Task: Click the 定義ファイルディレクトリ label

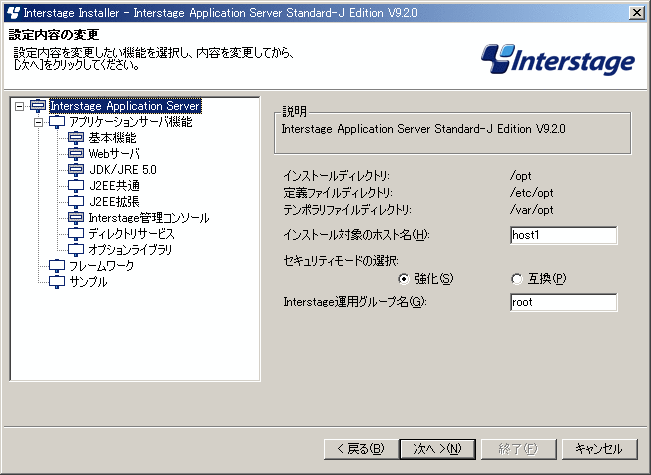Action: pos(338,193)
